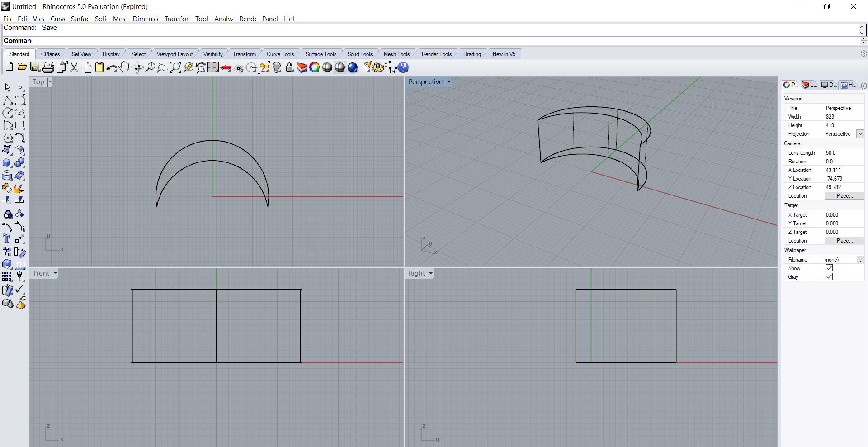Select the Text object tool
Viewport: 868px width, 447px height.
point(7,239)
